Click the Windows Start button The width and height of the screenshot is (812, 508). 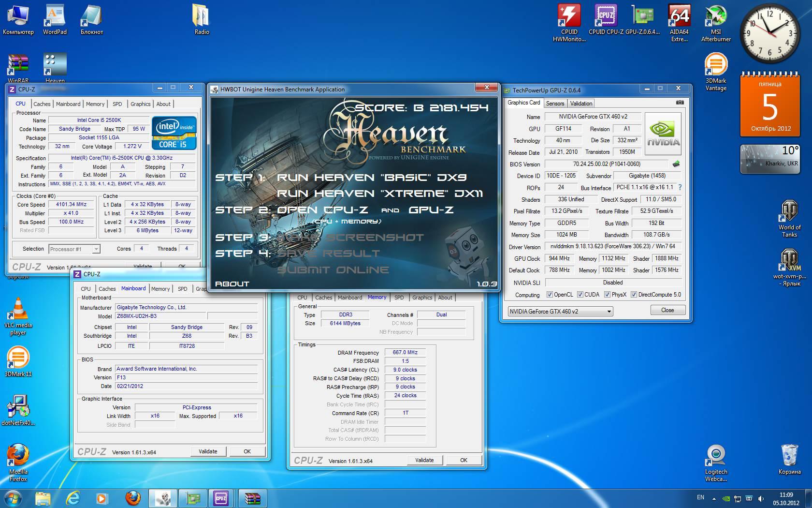pos(13,498)
